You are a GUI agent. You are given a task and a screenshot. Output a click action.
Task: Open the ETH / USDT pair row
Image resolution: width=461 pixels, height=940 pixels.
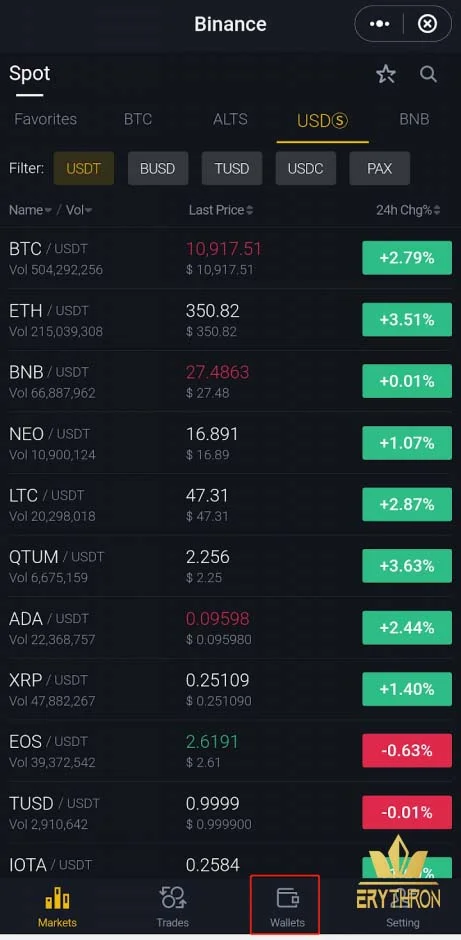(x=230, y=320)
